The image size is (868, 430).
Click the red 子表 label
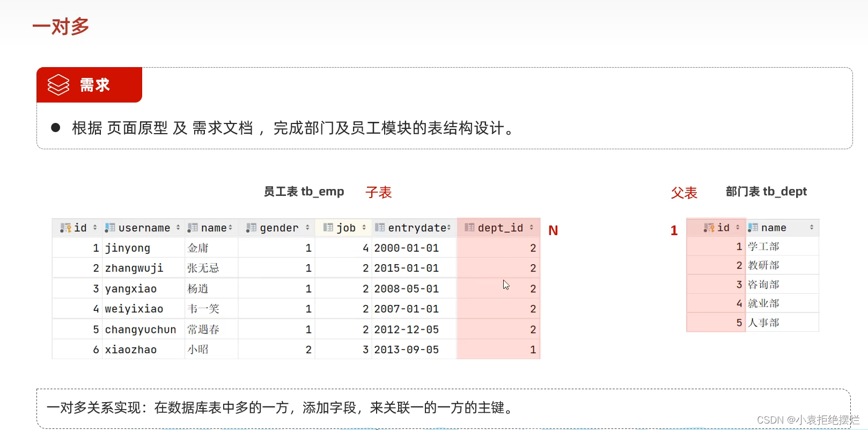click(379, 192)
